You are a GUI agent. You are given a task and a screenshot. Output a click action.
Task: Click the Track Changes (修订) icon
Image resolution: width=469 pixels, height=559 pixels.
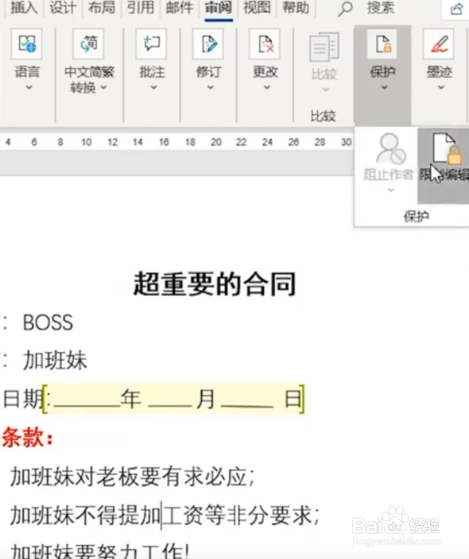(208, 44)
